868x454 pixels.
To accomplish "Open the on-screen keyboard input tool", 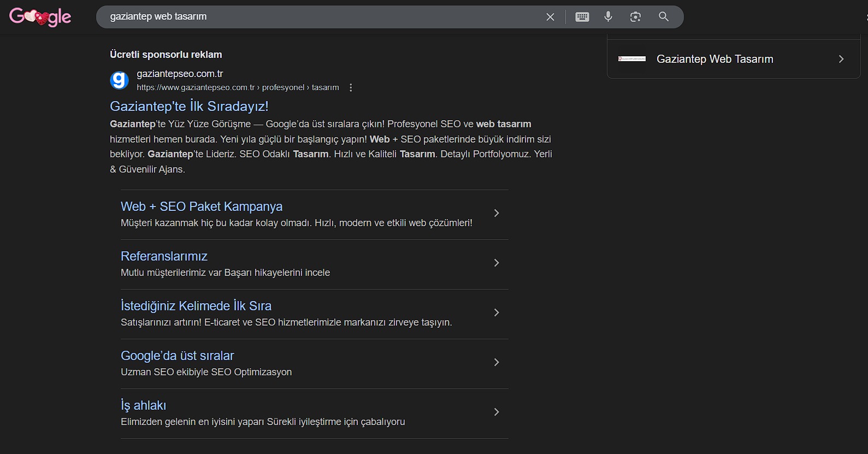I will pyautogui.click(x=582, y=17).
